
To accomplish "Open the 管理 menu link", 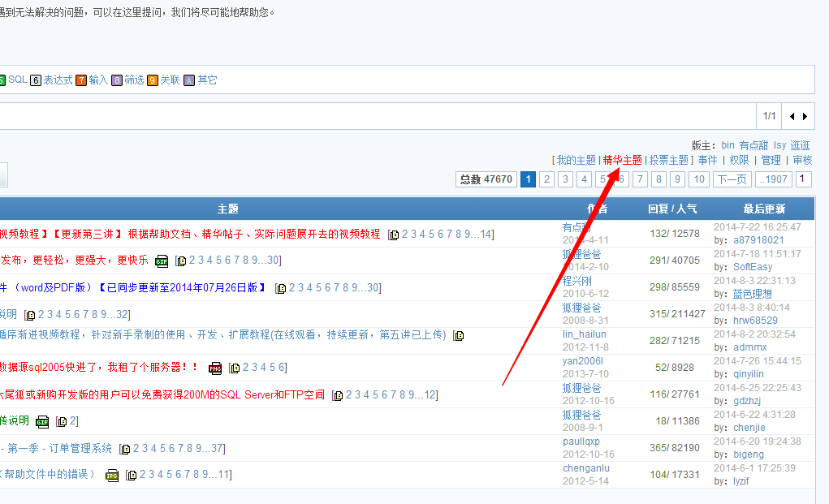I will tap(771, 161).
